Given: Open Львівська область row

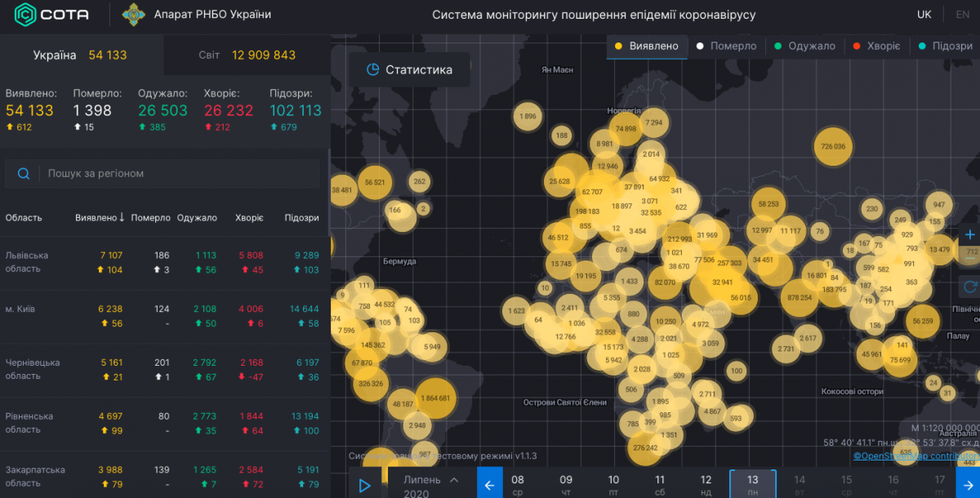Looking at the screenshot, I should (163, 263).
